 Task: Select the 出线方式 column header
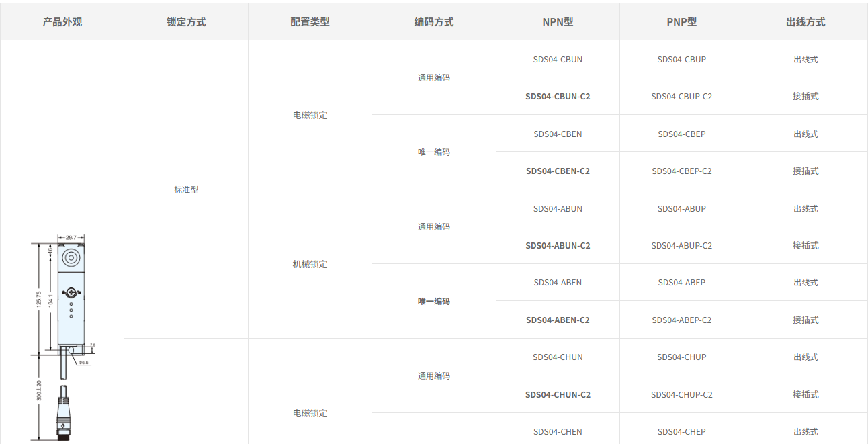coord(806,22)
